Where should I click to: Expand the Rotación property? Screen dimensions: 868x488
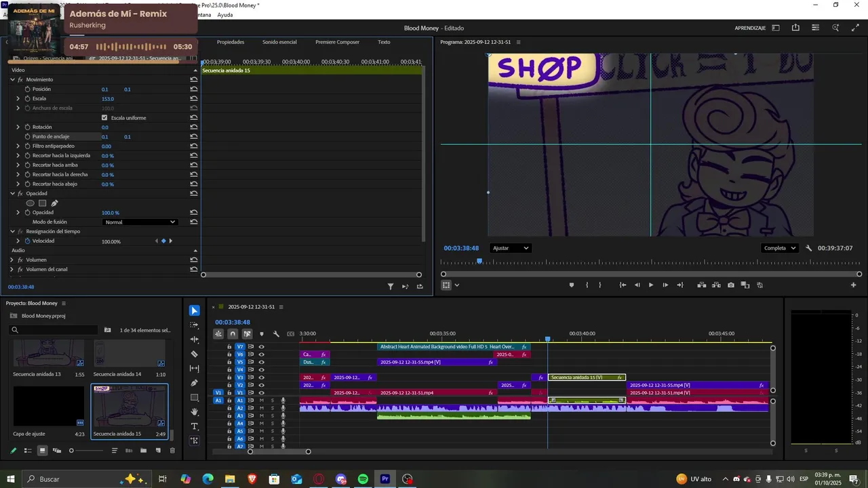(18, 127)
